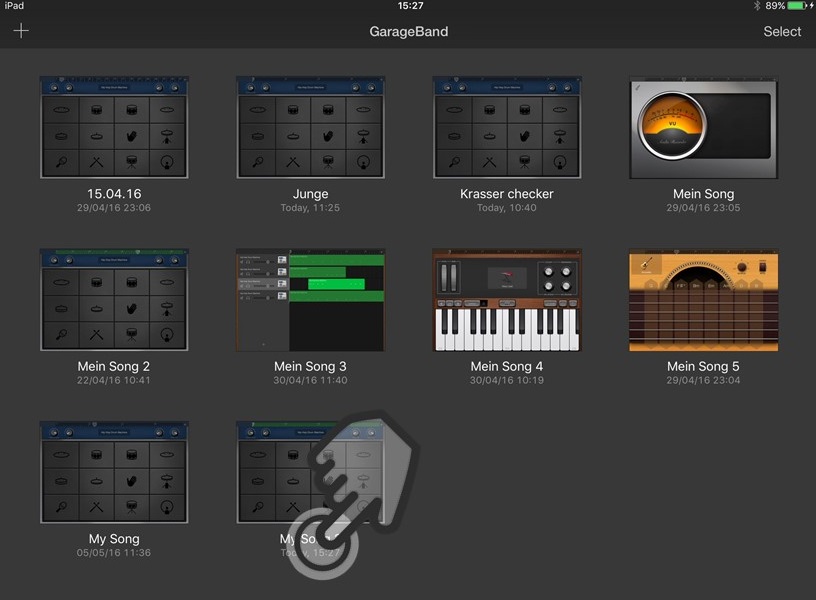Tap the VU meter in Mein Song thumbnail
The height and width of the screenshot is (600, 816).
point(672,125)
